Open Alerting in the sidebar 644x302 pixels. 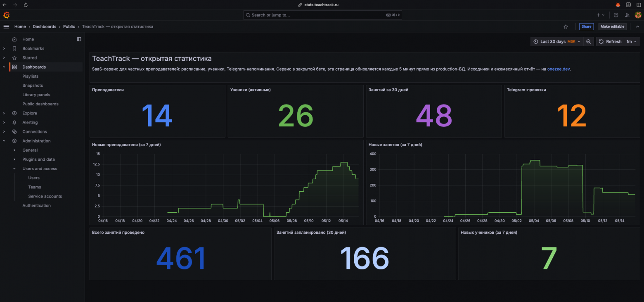click(x=30, y=122)
